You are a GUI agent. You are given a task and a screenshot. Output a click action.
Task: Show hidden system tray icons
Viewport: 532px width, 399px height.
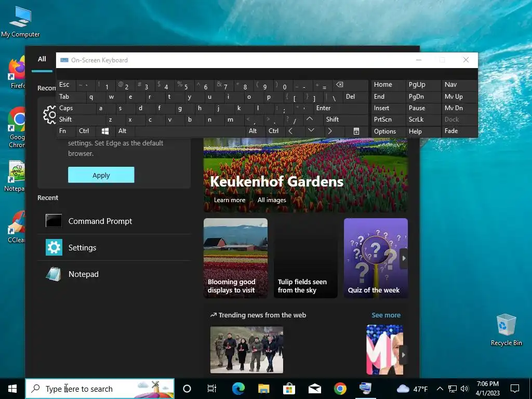440,389
